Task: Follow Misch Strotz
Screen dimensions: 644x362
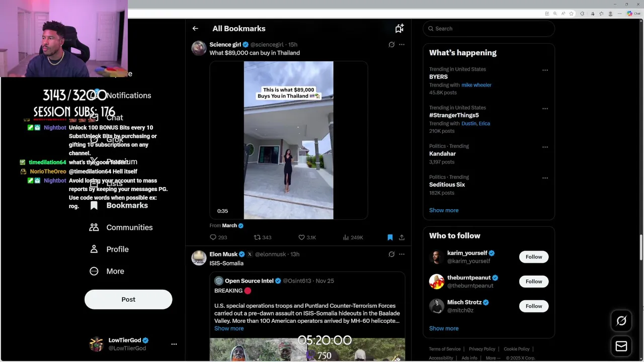Action: point(534,306)
